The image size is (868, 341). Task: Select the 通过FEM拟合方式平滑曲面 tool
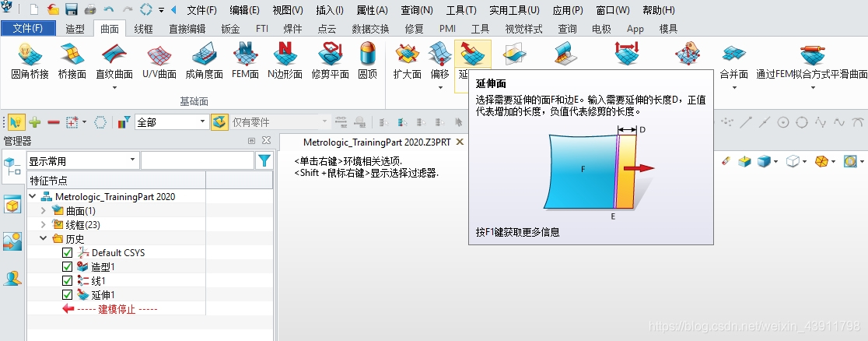(812, 61)
